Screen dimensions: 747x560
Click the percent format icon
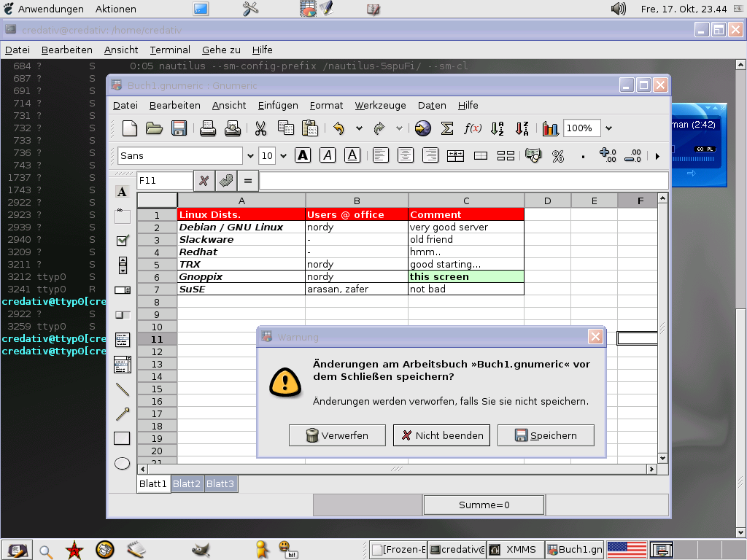pyautogui.click(x=558, y=155)
